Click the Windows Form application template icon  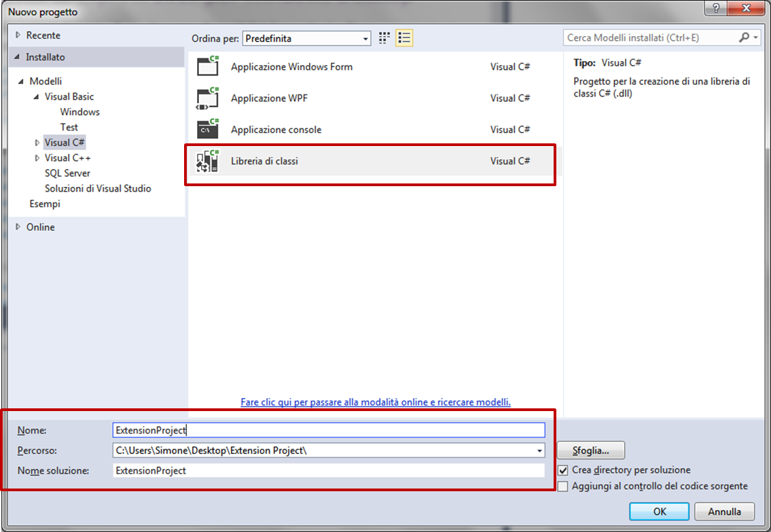click(x=207, y=66)
